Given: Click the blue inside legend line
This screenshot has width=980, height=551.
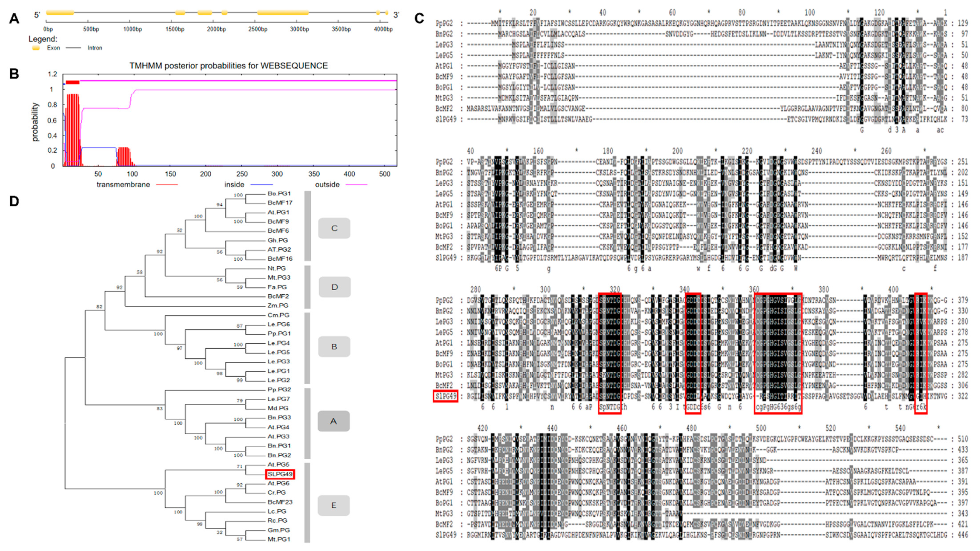Looking at the screenshot, I should pyautogui.click(x=261, y=185).
